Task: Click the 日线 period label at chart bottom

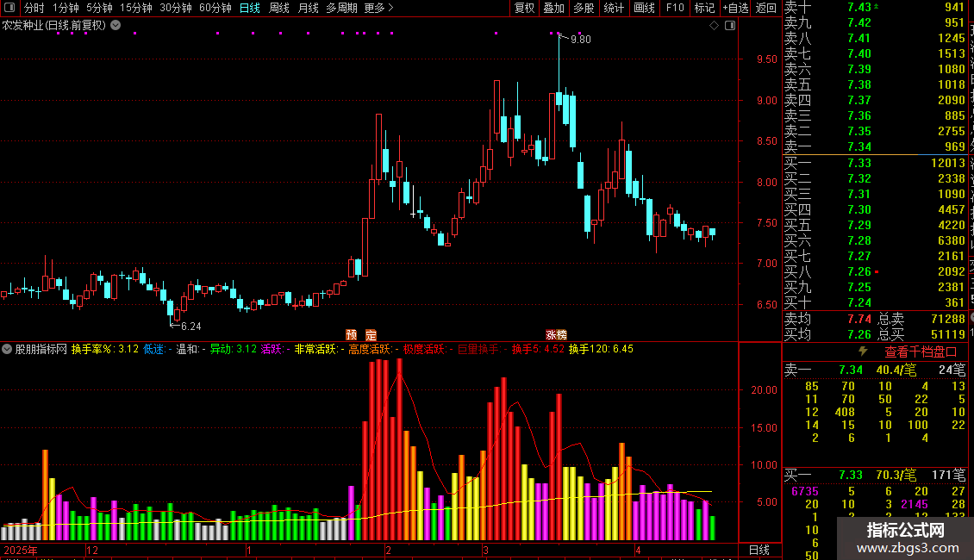Action: coord(759,550)
